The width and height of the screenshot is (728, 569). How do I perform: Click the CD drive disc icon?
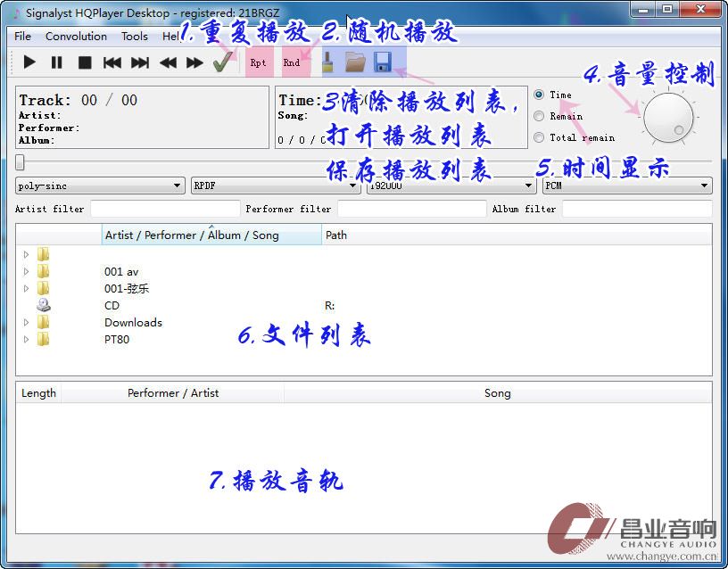click(44, 305)
